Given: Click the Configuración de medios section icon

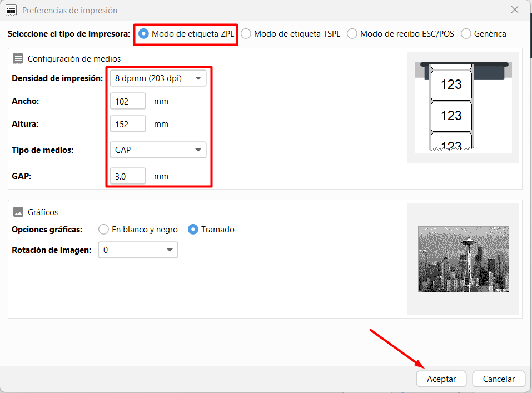Looking at the screenshot, I should pyautogui.click(x=18, y=59).
